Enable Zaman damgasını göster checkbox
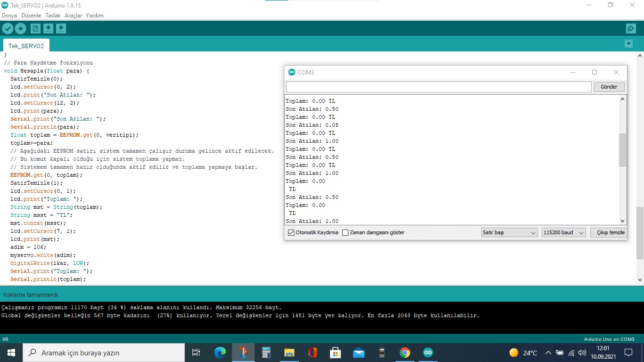 pos(346,232)
